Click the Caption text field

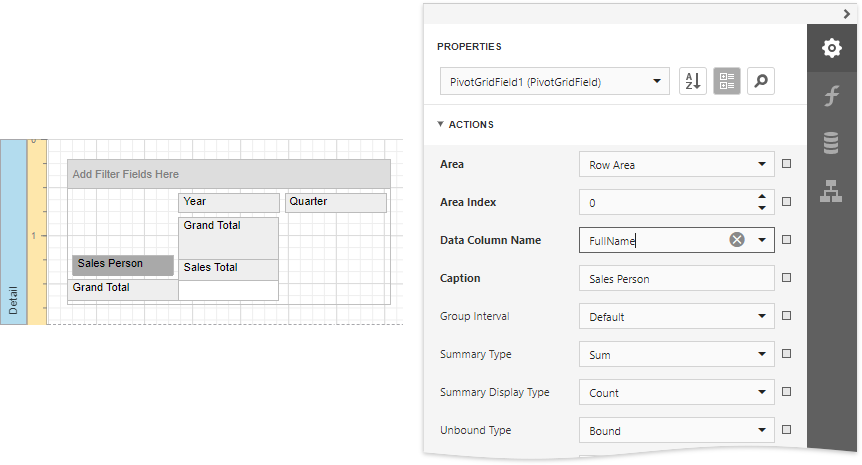tap(675, 279)
